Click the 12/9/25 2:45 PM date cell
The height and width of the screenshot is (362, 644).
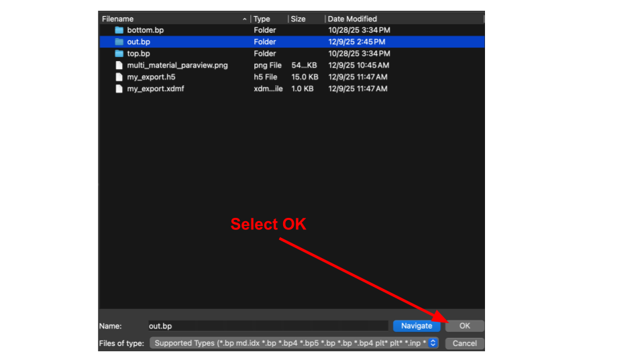click(356, 42)
